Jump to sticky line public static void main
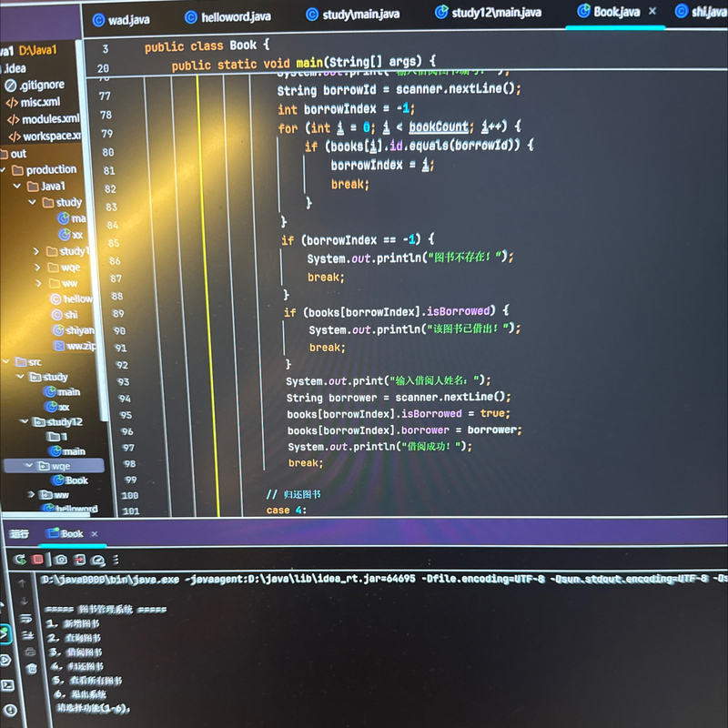The image size is (728, 728). [x=304, y=63]
